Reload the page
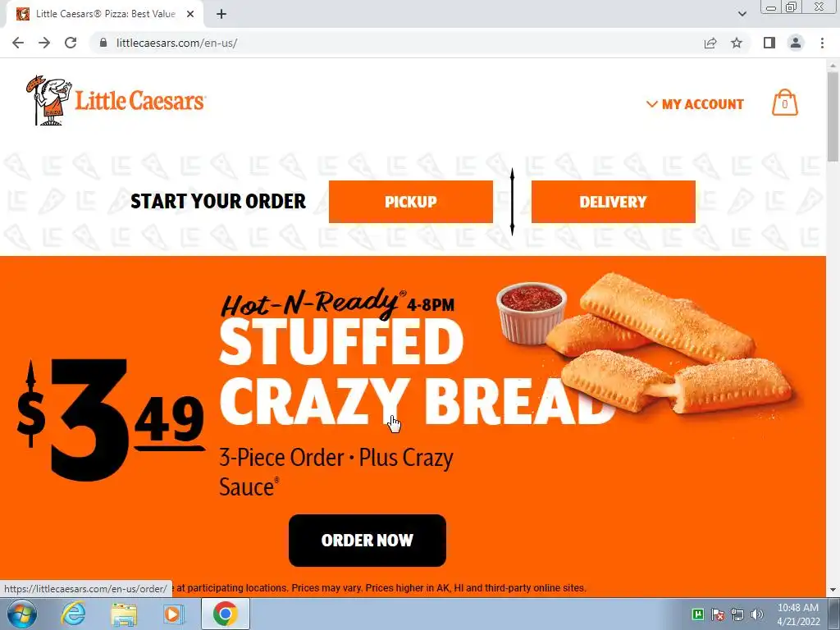Screen dimensions: 840x630 coord(71,43)
